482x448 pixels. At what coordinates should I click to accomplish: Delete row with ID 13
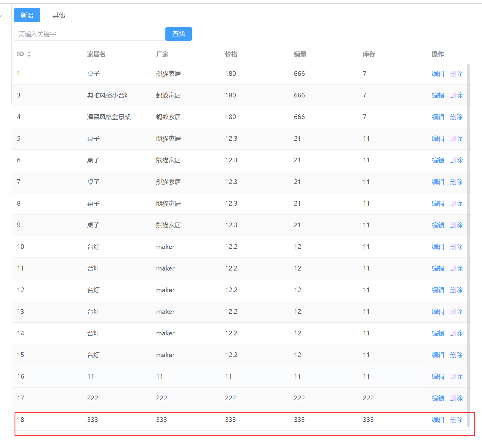point(456,312)
